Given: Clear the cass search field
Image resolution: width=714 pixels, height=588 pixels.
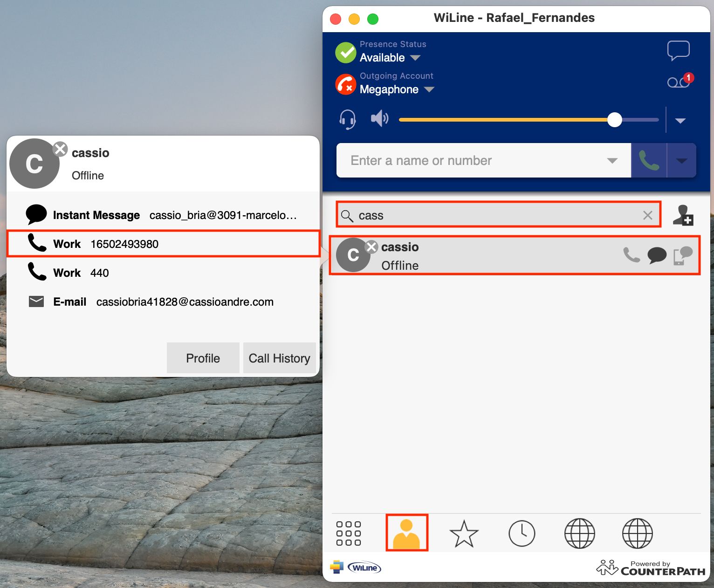Looking at the screenshot, I should tap(647, 215).
